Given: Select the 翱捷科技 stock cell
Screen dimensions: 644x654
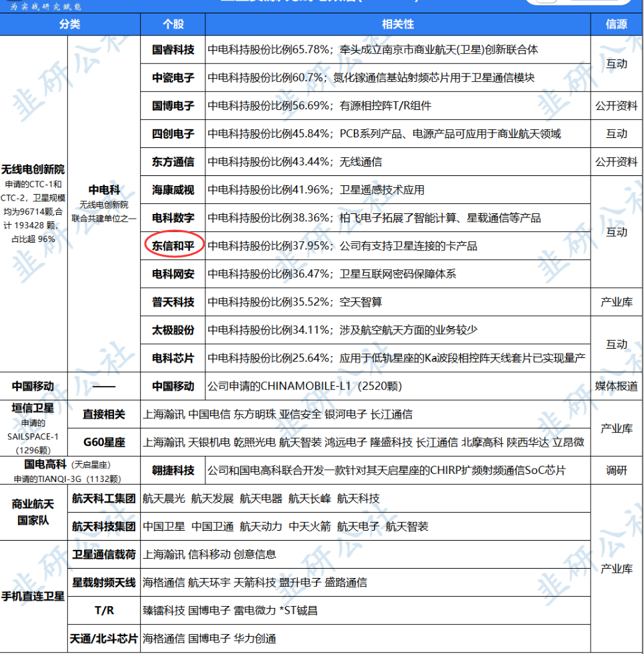Looking at the screenshot, I should pos(173,471).
